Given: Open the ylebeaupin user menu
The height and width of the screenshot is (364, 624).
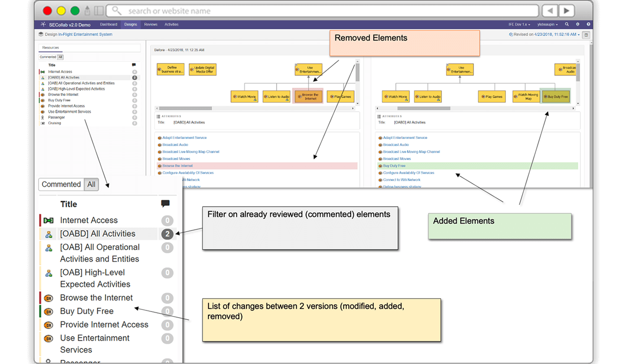Looking at the screenshot, I should tap(548, 24).
